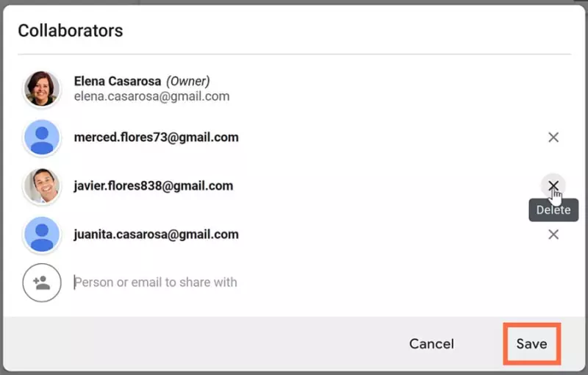The height and width of the screenshot is (375, 588).
Task: Cancel the Collaborators dialog
Action: pyautogui.click(x=431, y=344)
